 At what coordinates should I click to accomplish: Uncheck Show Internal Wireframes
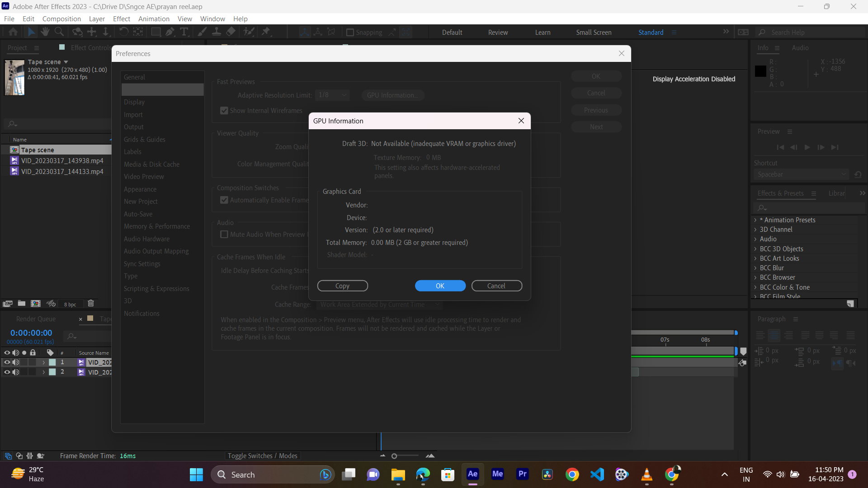[x=224, y=110]
